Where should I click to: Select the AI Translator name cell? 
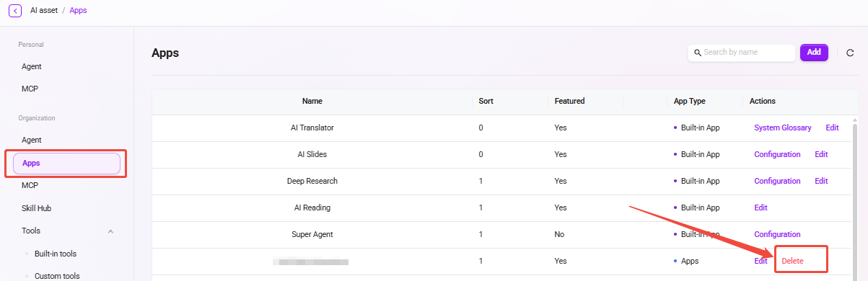312,128
